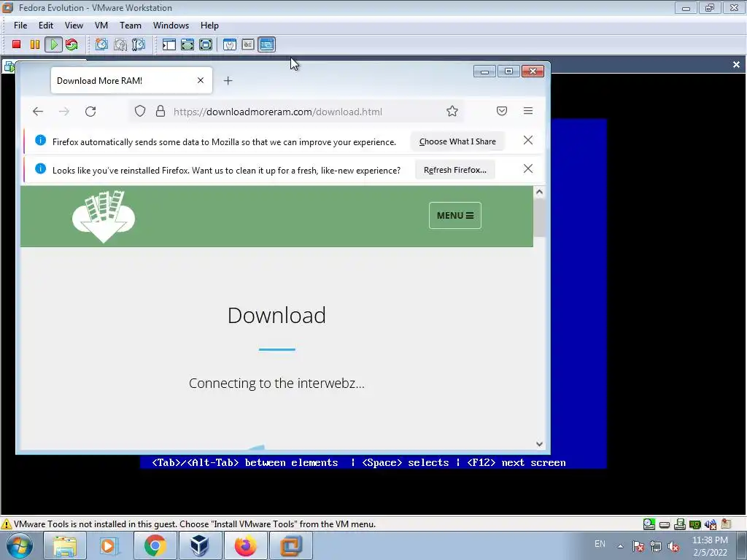Select the console view icon in VMware toolbar
Image resolution: width=747 pixels, height=560 pixels.
tap(267, 44)
